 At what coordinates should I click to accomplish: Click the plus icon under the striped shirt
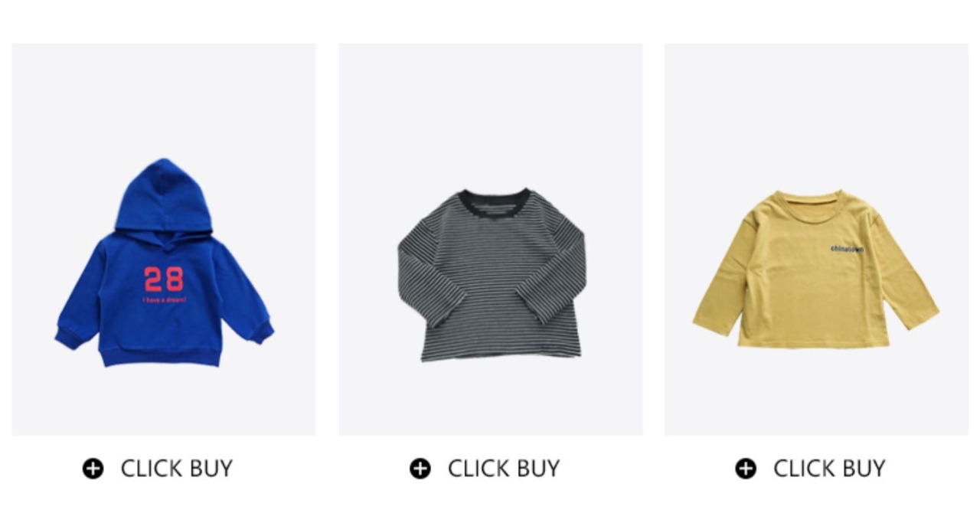click(x=420, y=468)
